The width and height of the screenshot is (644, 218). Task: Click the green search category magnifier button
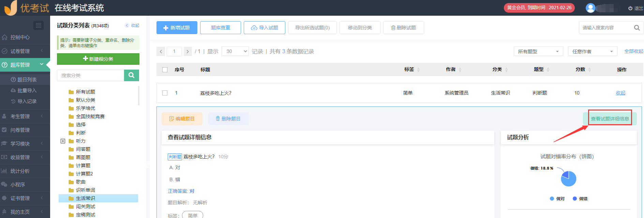[131, 75]
